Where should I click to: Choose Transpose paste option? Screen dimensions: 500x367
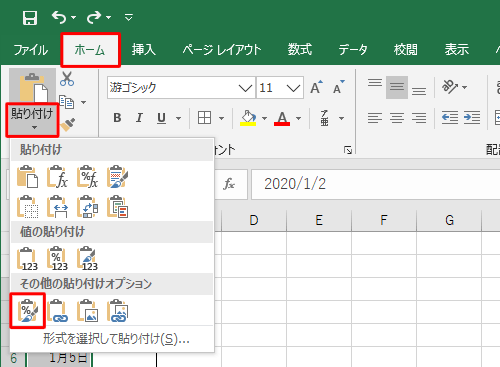[x=87, y=207]
